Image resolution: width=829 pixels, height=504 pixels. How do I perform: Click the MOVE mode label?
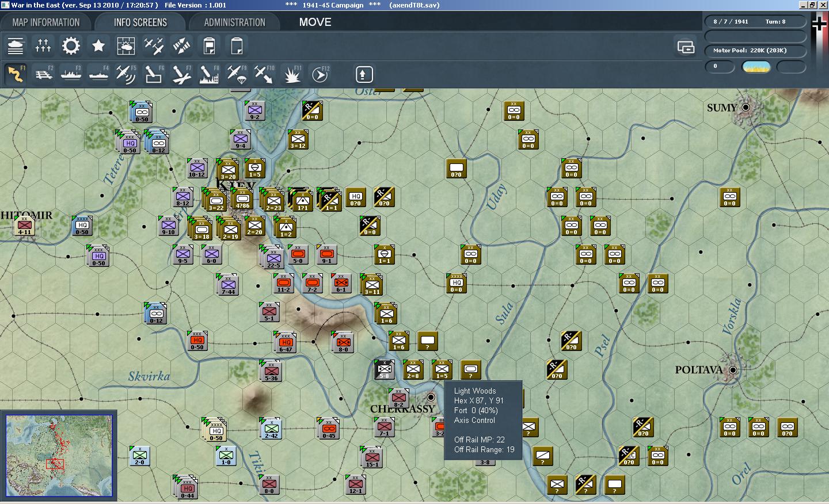[315, 22]
